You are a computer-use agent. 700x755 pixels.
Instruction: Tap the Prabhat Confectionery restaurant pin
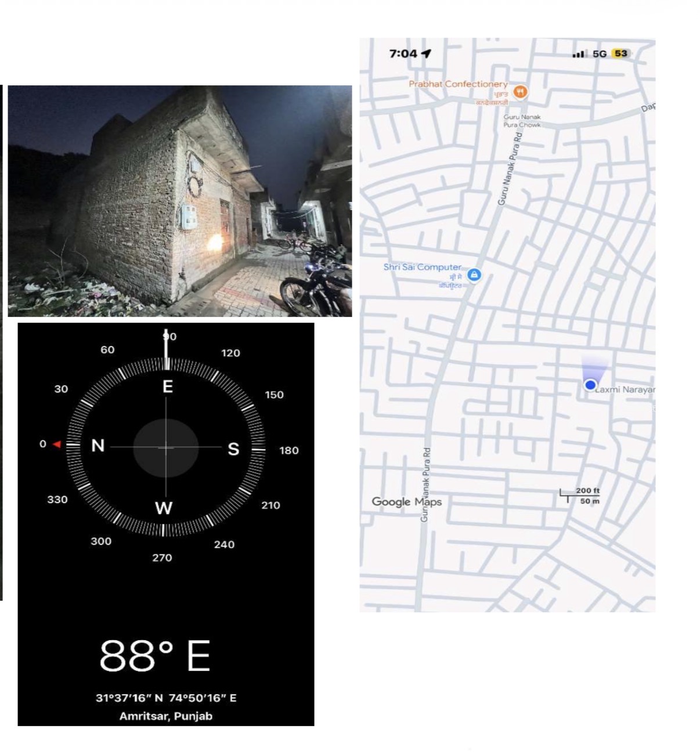(x=521, y=92)
